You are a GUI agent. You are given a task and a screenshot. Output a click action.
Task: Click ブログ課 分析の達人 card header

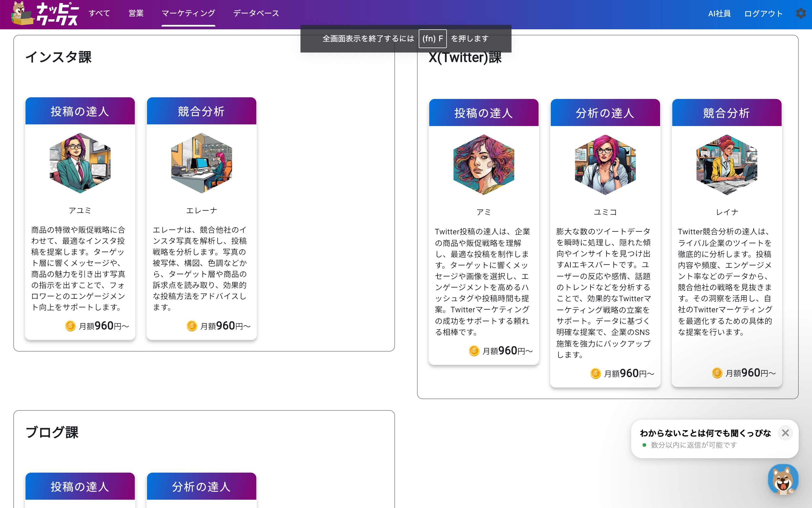coord(201,486)
